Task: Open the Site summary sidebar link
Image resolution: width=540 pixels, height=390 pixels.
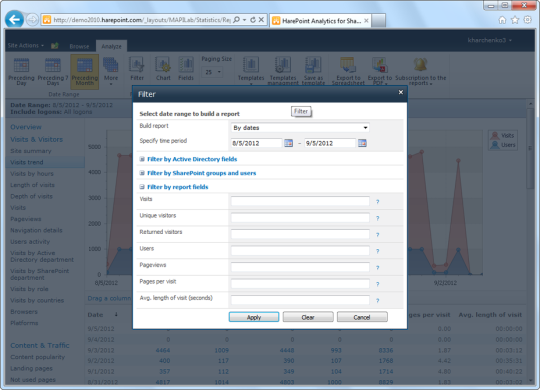Action: [x=31, y=151]
